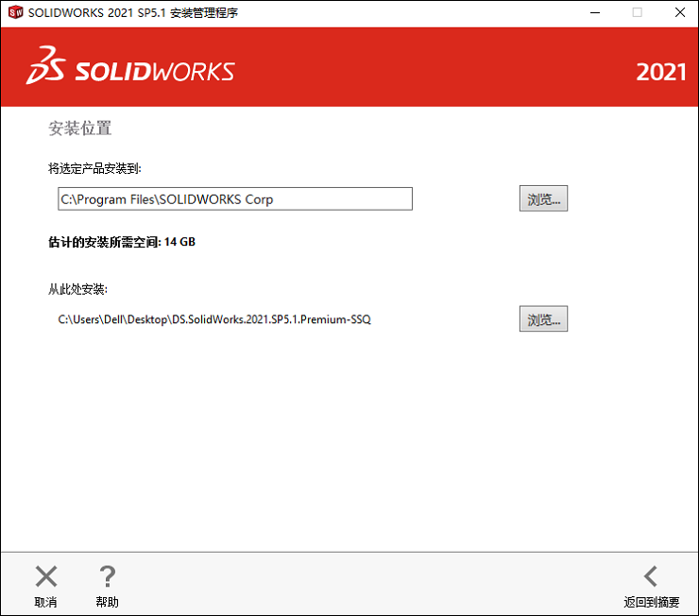699x616 pixels.
Task: Click the 将选定产品安装到 label
Action: (x=94, y=168)
